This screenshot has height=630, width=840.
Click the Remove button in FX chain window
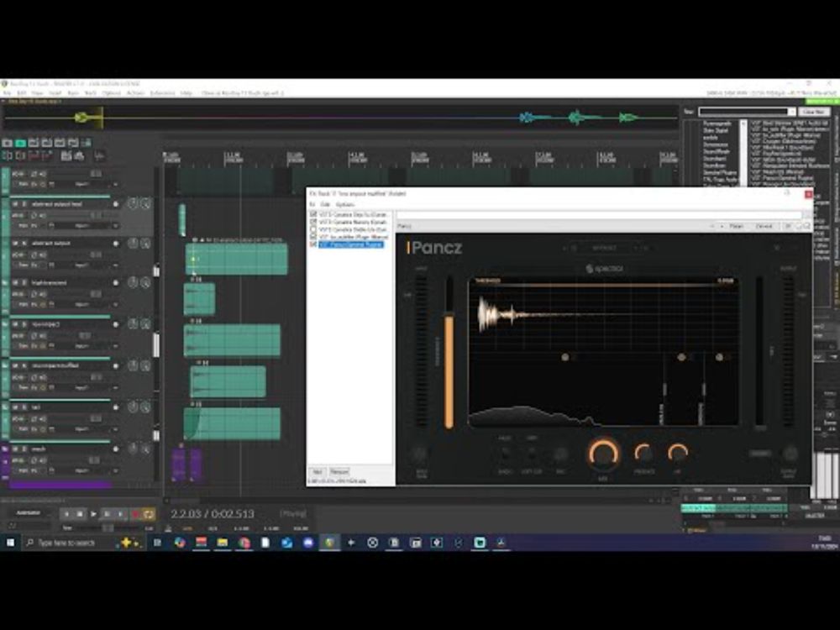click(x=339, y=472)
